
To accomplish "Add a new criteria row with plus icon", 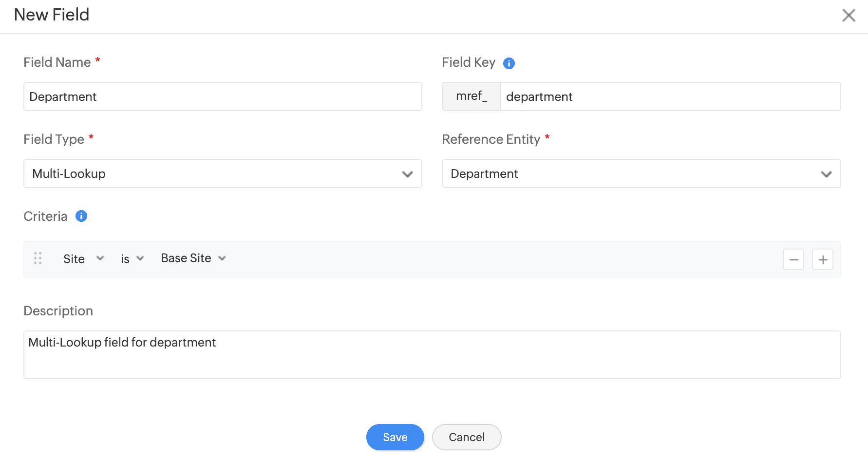I will pyautogui.click(x=823, y=259).
